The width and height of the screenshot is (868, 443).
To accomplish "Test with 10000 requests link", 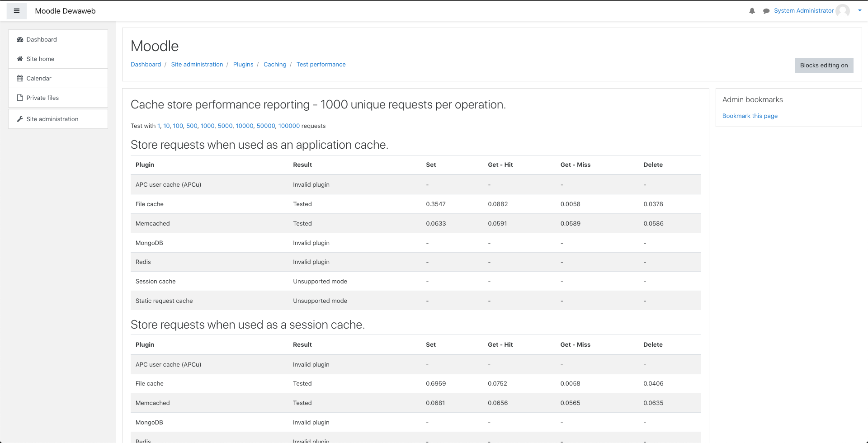I will (245, 126).
